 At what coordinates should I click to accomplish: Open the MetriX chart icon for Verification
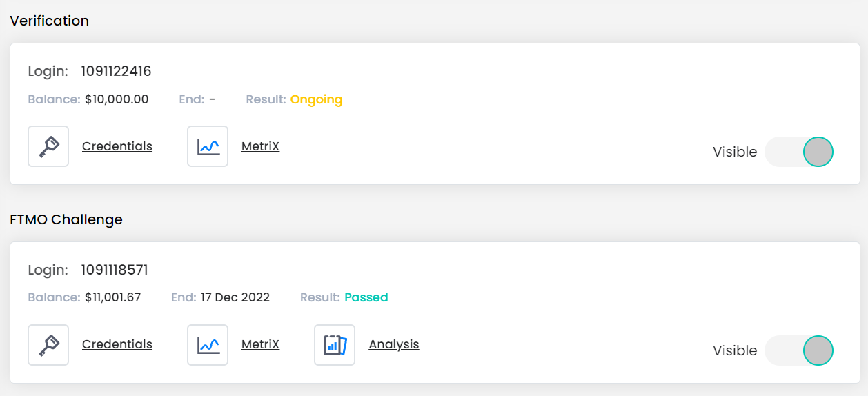[208, 146]
